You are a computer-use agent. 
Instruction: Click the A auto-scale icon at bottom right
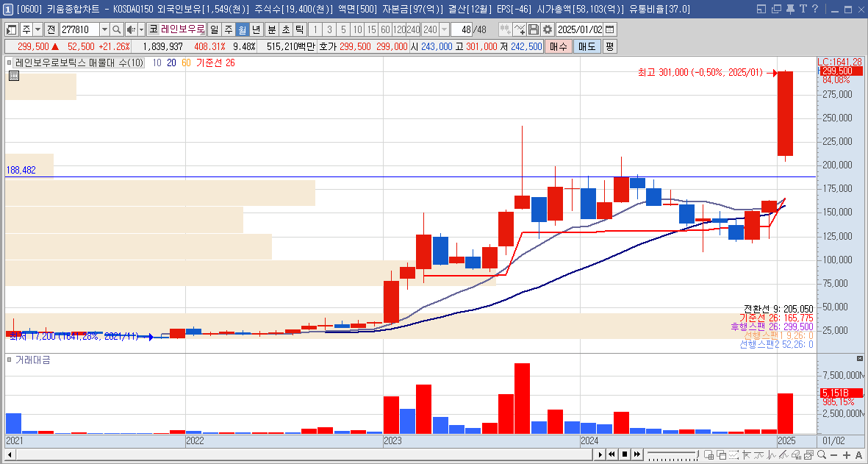tap(858, 454)
